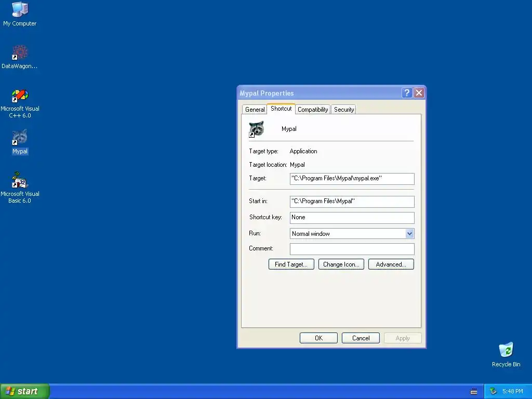Click the Change Icon button

point(341,264)
